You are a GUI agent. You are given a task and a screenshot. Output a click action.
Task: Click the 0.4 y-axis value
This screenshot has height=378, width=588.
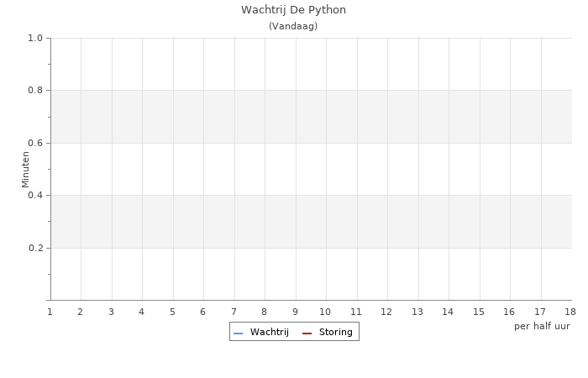click(34, 196)
